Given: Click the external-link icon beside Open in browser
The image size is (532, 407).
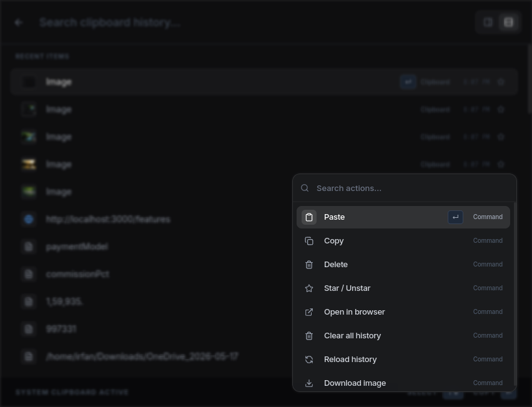Looking at the screenshot, I should click(x=308, y=312).
